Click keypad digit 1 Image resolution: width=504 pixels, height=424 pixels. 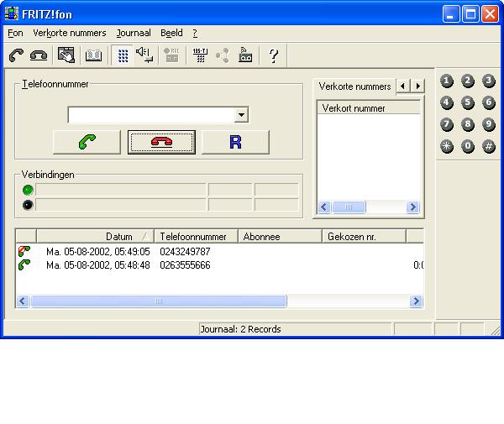coord(447,81)
